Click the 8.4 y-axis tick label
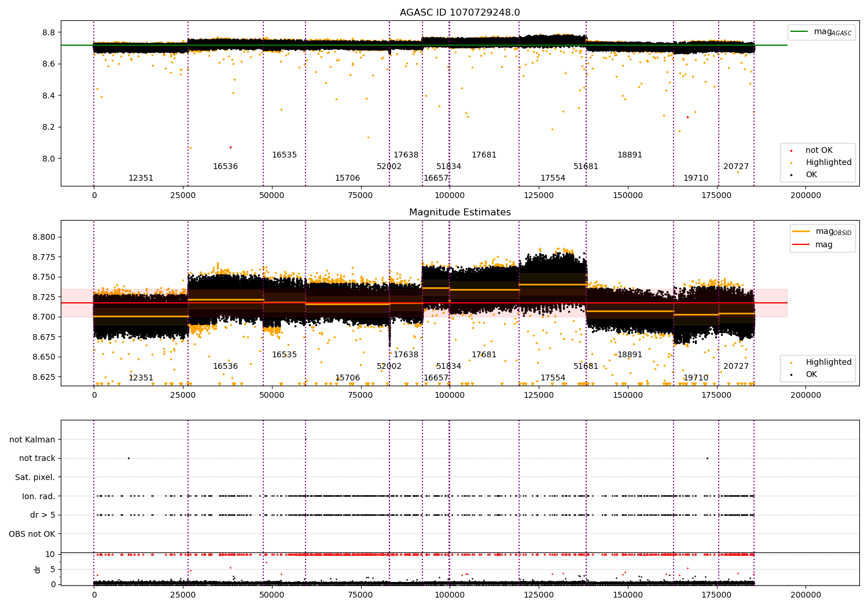The width and height of the screenshot is (868, 608). coord(48,96)
